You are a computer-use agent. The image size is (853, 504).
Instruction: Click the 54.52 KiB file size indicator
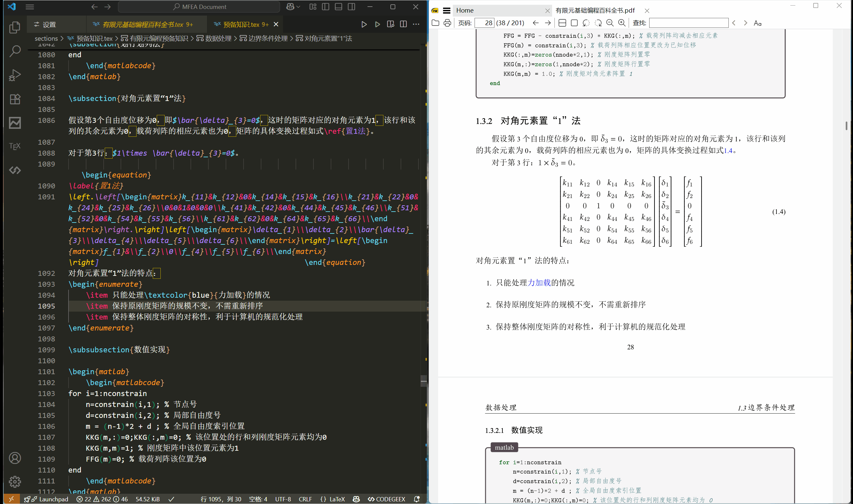point(147,499)
